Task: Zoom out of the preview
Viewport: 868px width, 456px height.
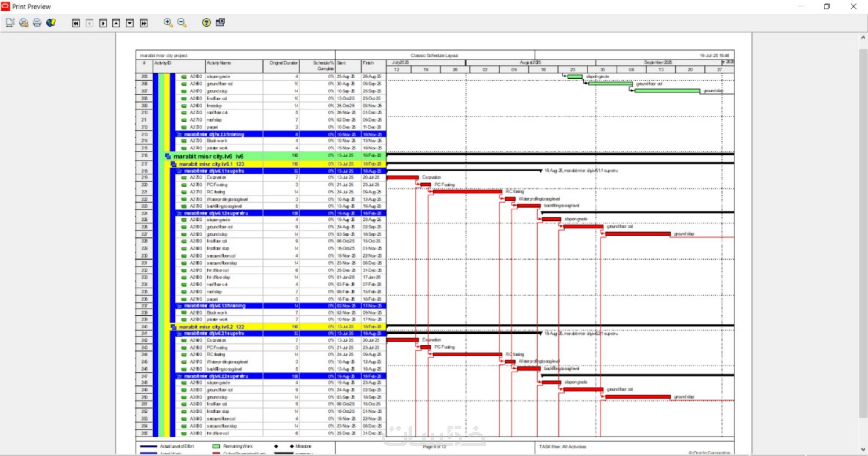Action: tap(182, 23)
